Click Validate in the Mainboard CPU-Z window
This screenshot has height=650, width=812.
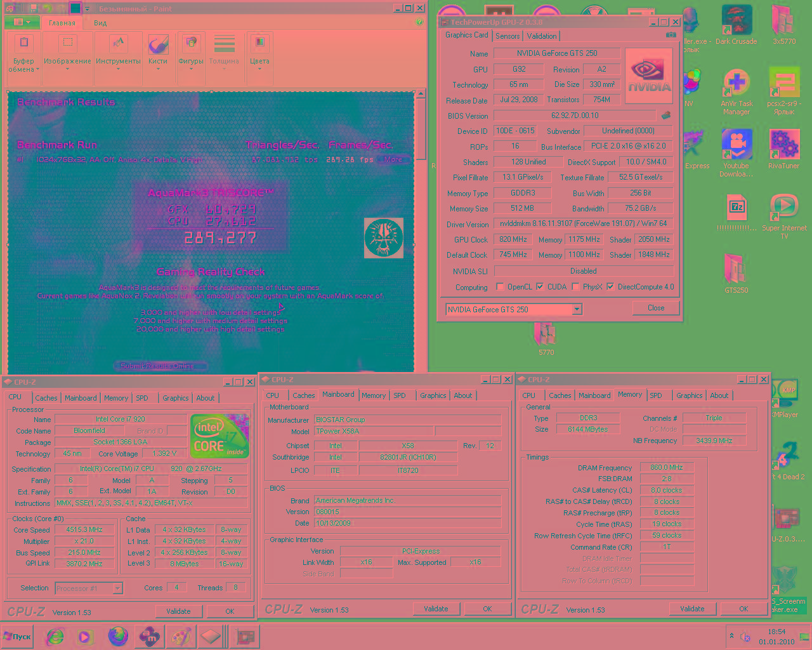[x=436, y=609]
